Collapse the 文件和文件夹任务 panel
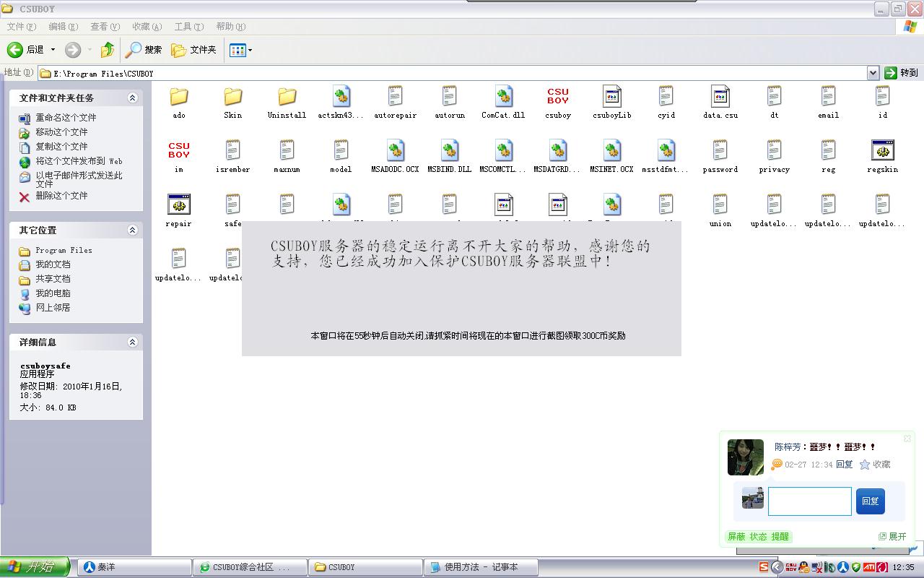924x578 pixels. point(132,98)
